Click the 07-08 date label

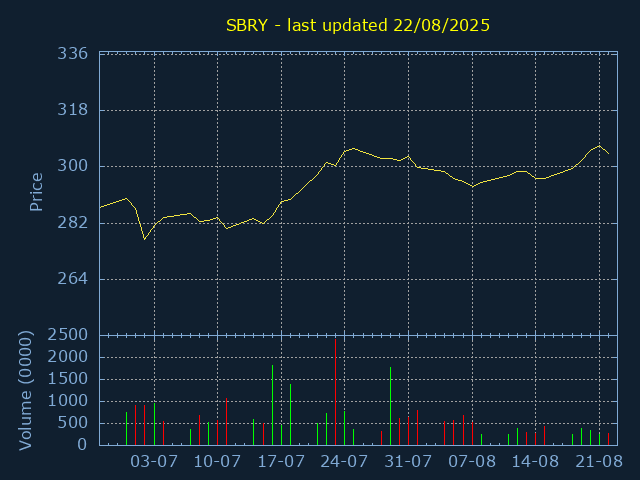coord(472,462)
